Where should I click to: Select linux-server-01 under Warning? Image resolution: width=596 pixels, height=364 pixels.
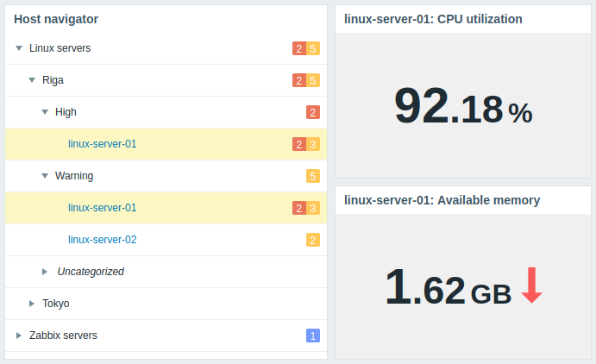pos(103,208)
